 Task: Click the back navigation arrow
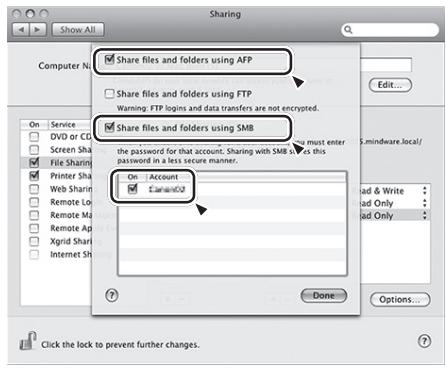[x=21, y=30]
